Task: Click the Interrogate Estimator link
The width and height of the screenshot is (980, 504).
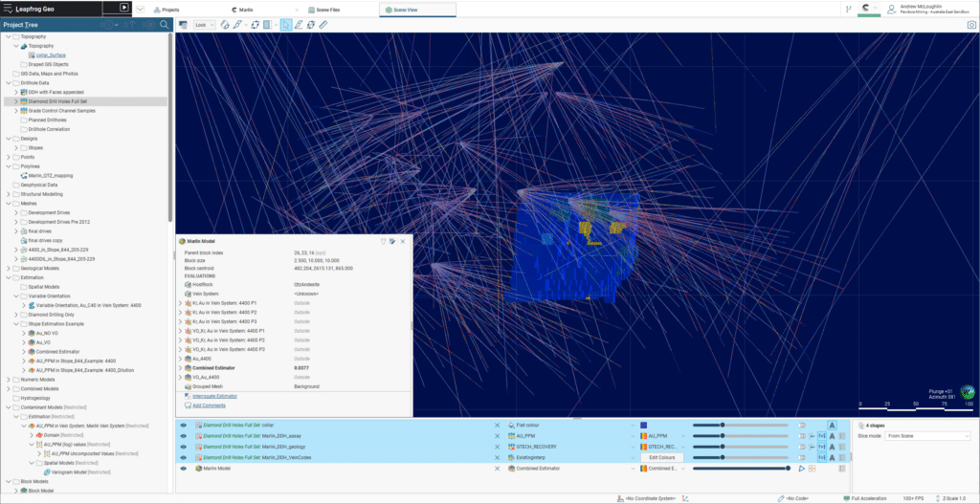Action: [x=214, y=396]
